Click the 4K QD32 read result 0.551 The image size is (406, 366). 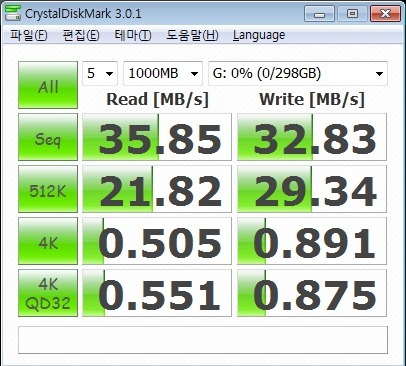click(x=157, y=293)
